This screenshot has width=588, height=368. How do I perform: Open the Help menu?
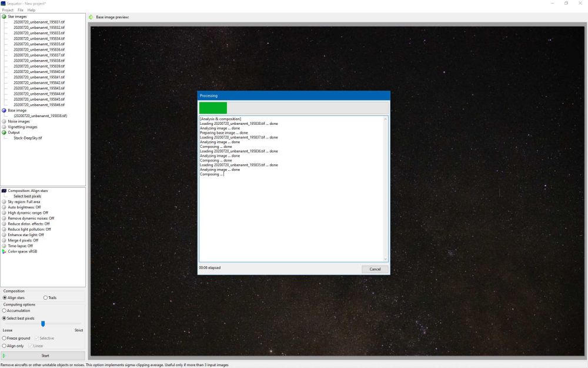31,9
